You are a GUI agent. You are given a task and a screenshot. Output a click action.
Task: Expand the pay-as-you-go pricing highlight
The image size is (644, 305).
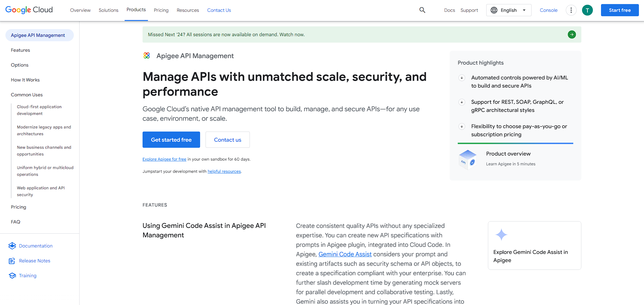(461, 126)
